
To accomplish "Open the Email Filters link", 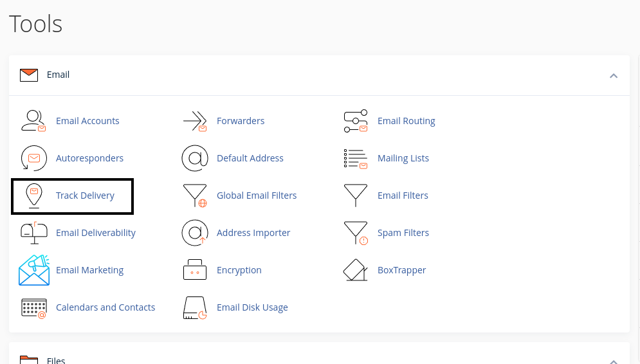I will tap(403, 196).
